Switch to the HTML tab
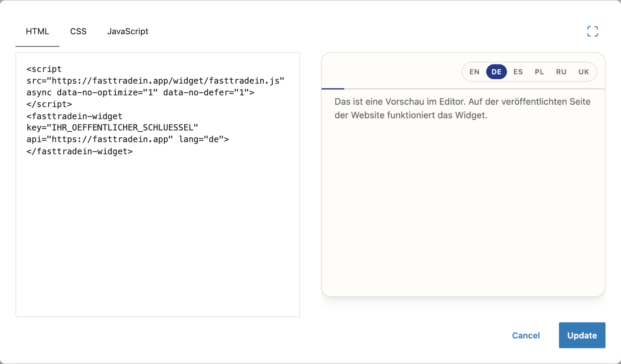 pos(37,32)
